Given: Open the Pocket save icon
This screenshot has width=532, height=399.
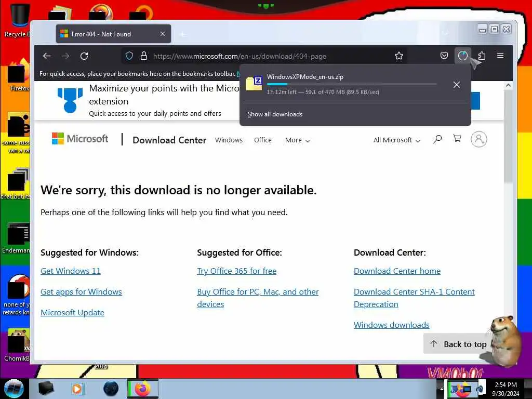Looking at the screenshot, I should click(444, 56).
